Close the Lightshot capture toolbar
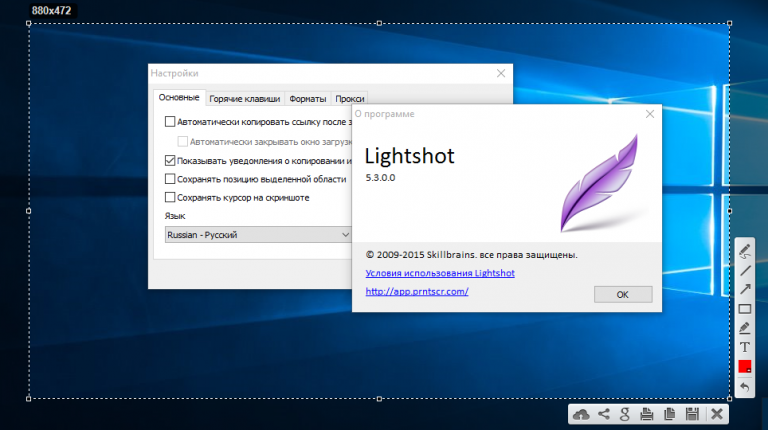 [x=717, y=414]
